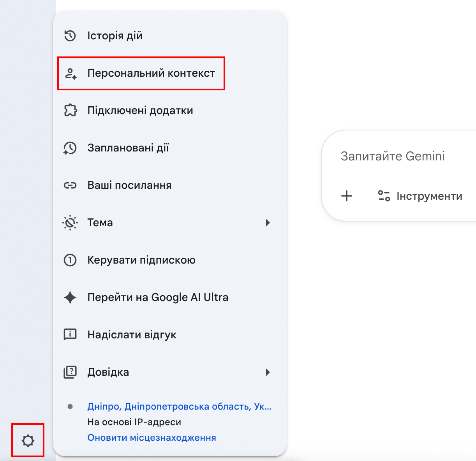Click the chain link icon
This screenshot has width=476, height=461.
click(70, 185)
